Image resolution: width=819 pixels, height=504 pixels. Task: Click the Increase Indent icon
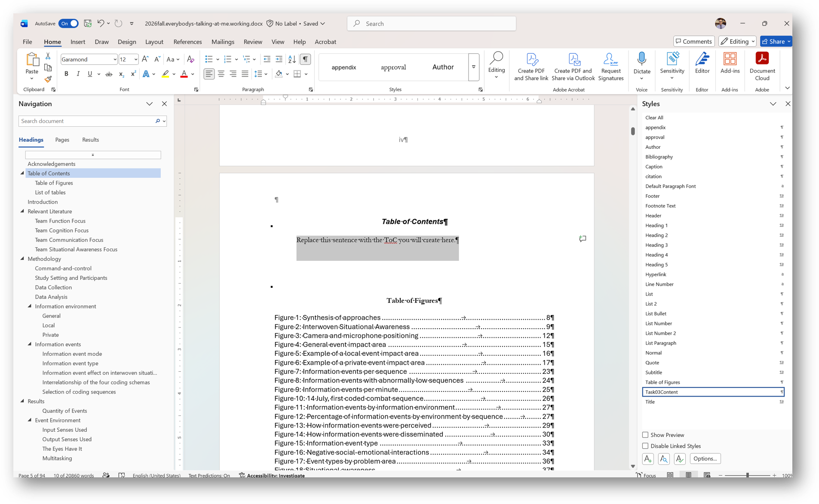[x=279, y=59]
